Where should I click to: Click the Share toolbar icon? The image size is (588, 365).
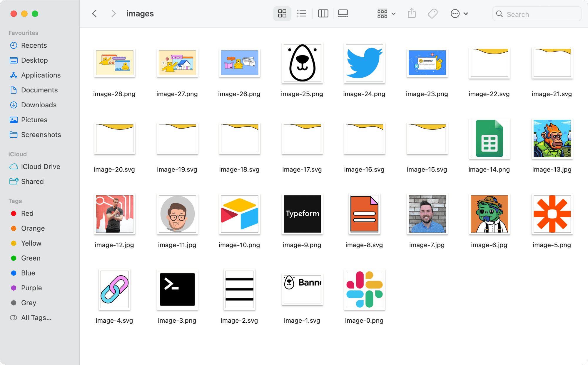coord(412,14)
